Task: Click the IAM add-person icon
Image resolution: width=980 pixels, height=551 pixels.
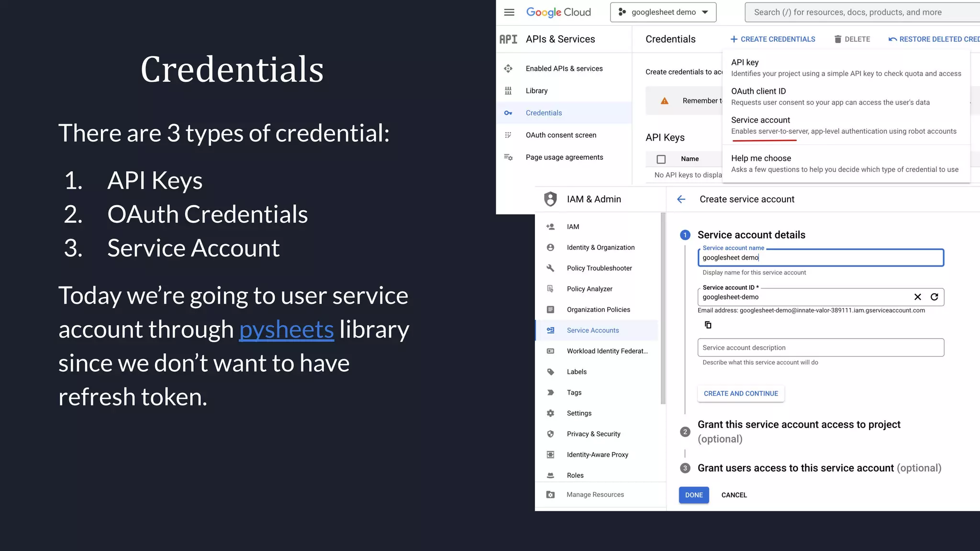Action: click(550, 227)
